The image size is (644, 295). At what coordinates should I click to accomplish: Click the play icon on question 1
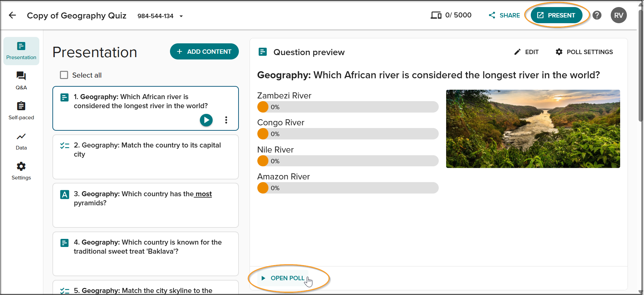click(x=206, y=120)
